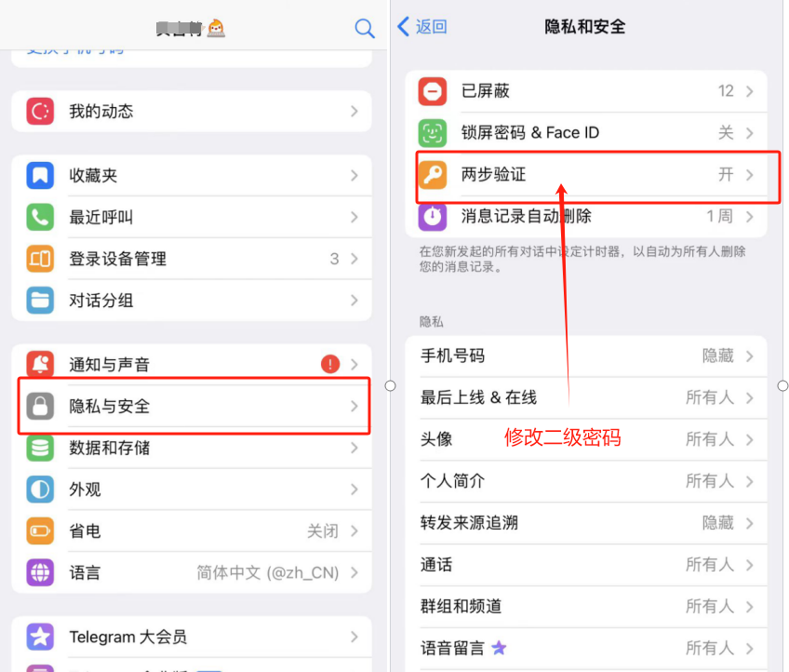Tap the 最近呼叫 phone icon
Viewport: 789px width, 672px height.
coord(40,217)
